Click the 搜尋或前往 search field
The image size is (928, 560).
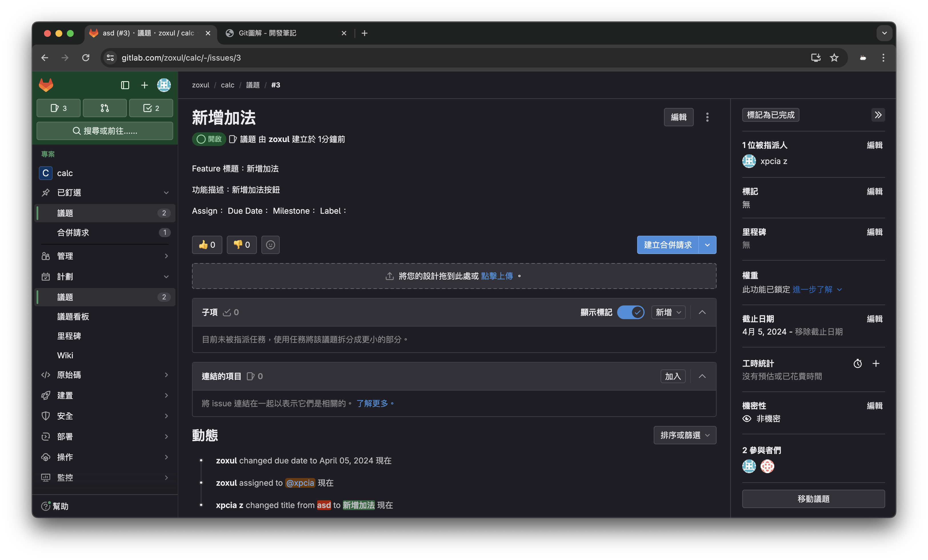coord(105,131)
